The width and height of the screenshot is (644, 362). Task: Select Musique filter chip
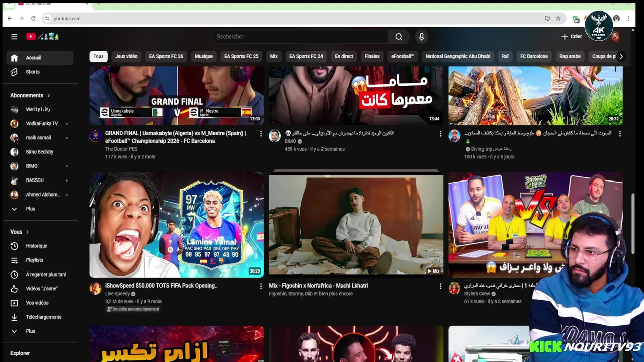[204, 56]
